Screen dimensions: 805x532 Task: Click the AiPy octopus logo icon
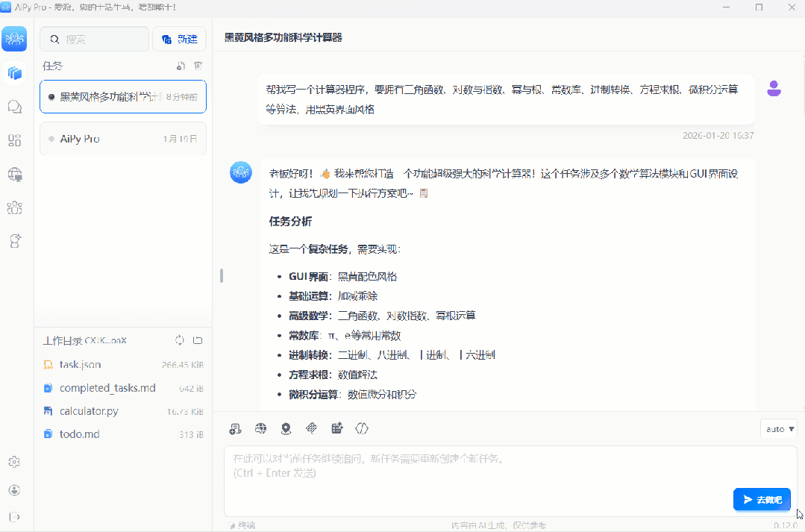(14, 39)
